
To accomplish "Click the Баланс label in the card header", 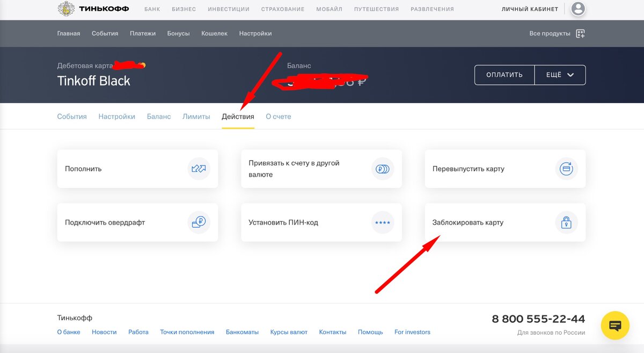I will pos(299,66).
